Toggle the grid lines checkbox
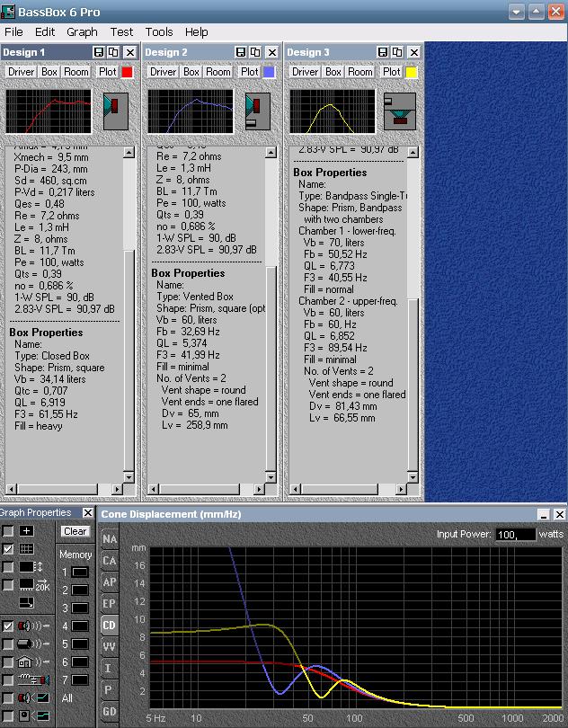This screenshot has height=728, width=568. point(8,549)
